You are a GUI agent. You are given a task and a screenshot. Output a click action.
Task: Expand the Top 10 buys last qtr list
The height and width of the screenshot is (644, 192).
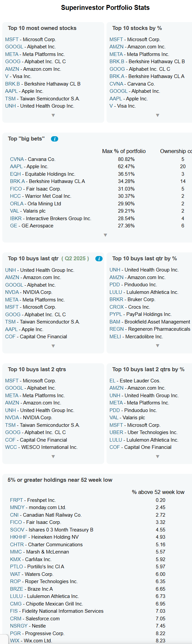tap(53, 346)
